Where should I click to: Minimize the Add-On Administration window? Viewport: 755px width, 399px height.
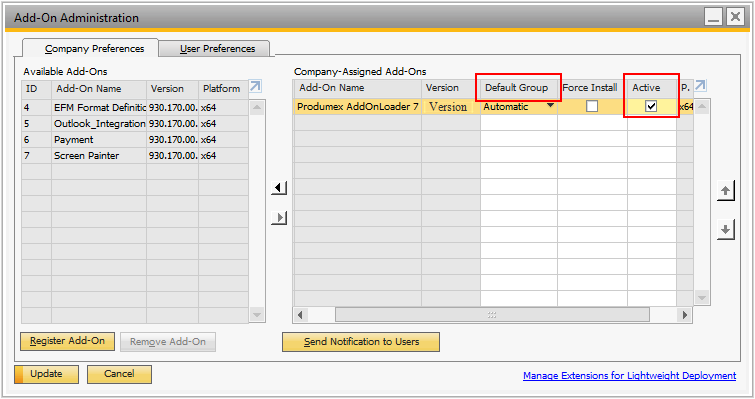714,17
